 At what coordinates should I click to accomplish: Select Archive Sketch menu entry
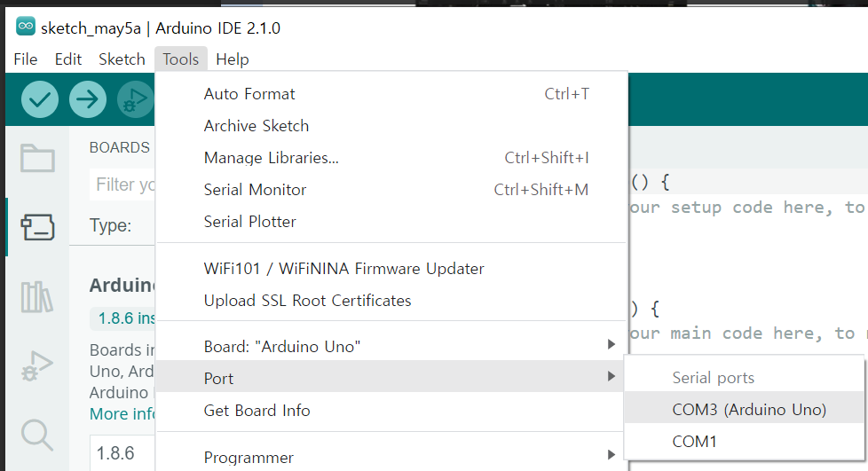point(392,126)
